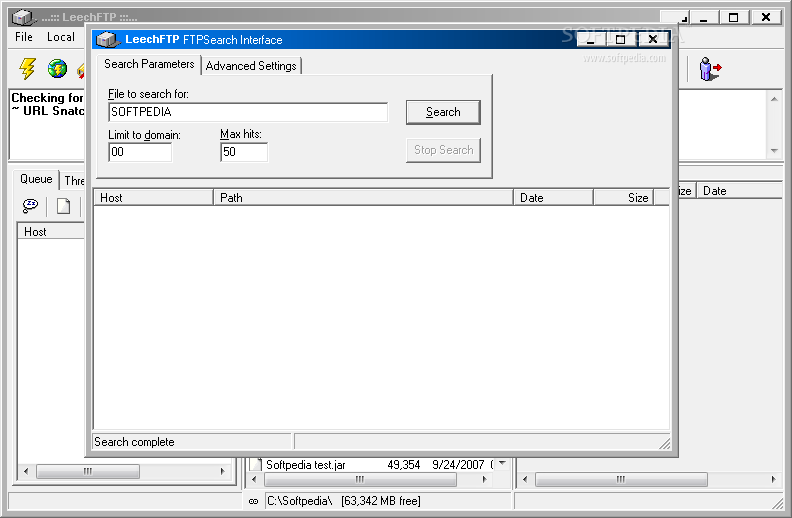
Task: Click the remote pane horizontal scrollbar thumb
Action: pyautogui.click(x=621, y=479)
